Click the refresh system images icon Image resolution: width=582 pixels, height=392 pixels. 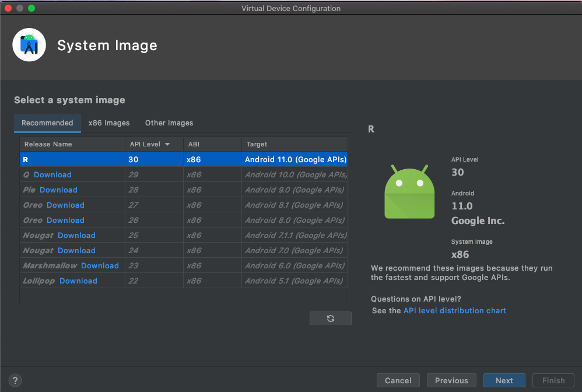coord(330,318)
